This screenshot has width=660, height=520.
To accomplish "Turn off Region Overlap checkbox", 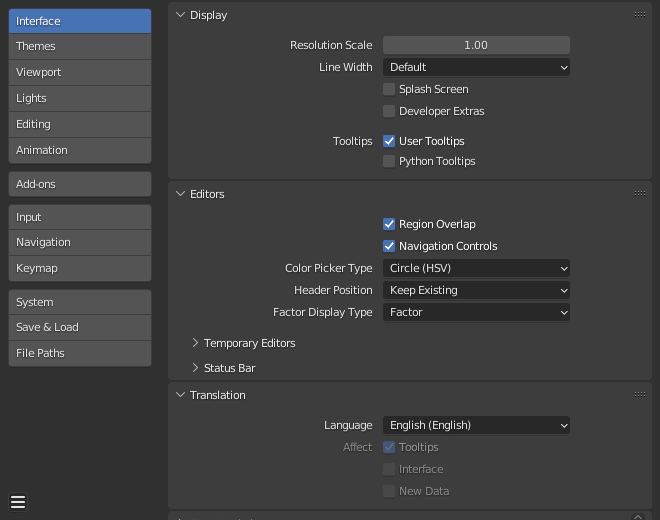I will pyautogui.click(x=390, y=224).
